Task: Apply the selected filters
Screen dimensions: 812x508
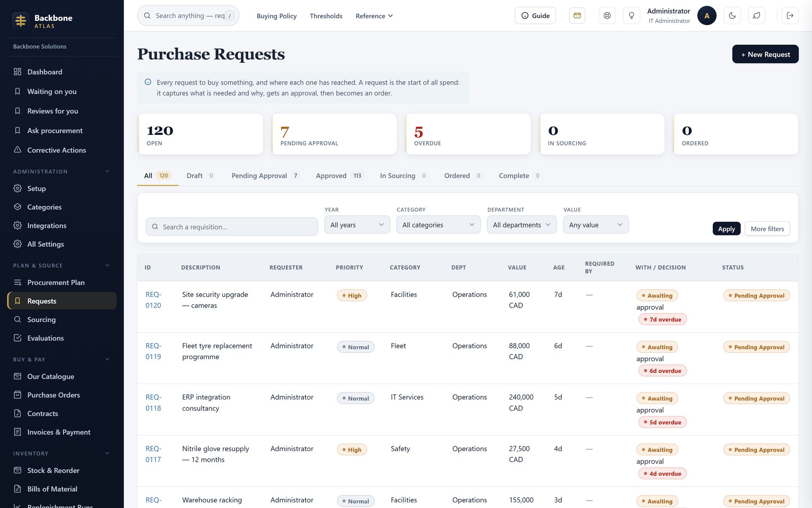Action: [x=726, y=229]
